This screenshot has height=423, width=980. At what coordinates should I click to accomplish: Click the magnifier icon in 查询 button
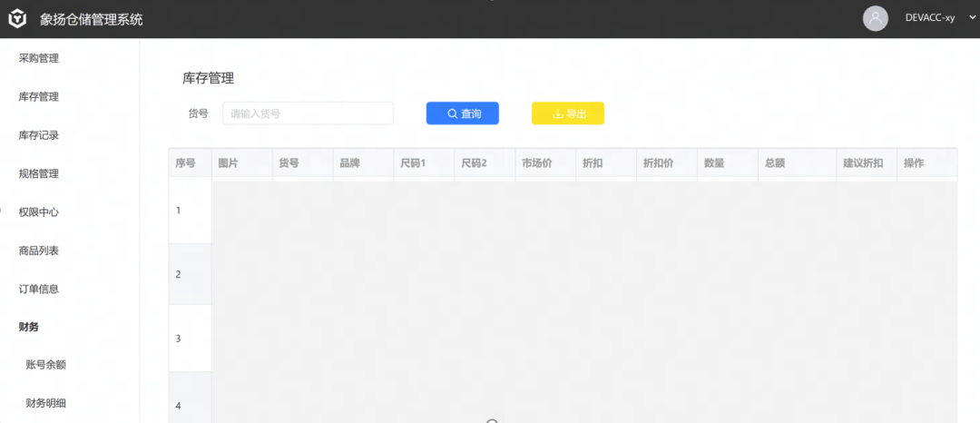point(453,113)
